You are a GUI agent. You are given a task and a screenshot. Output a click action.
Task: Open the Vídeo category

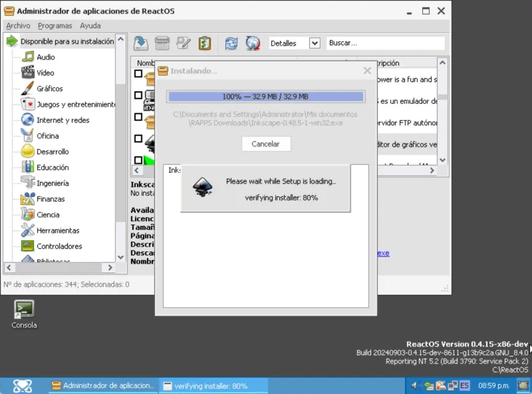pyautogui.click(x=45, y=73)
